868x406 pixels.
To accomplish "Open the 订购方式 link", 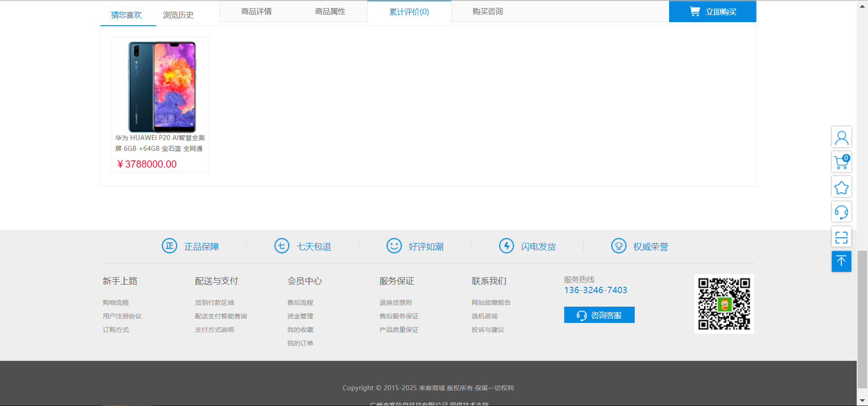I will 116,330.
